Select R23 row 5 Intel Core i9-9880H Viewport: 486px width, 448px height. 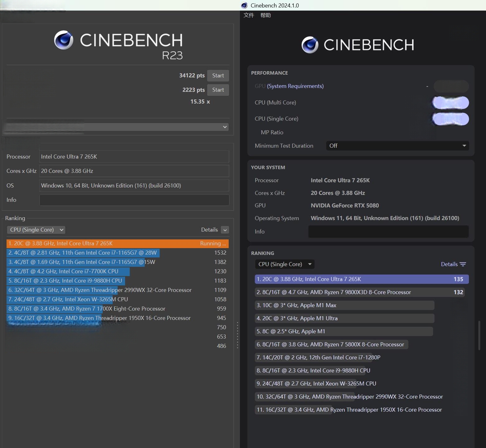[118, 281]
